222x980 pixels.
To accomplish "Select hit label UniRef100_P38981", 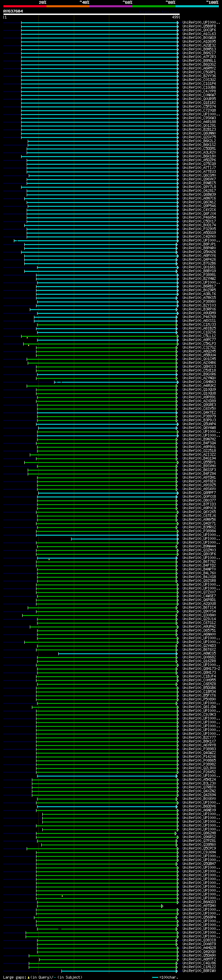I will click(x=199, y=275).
